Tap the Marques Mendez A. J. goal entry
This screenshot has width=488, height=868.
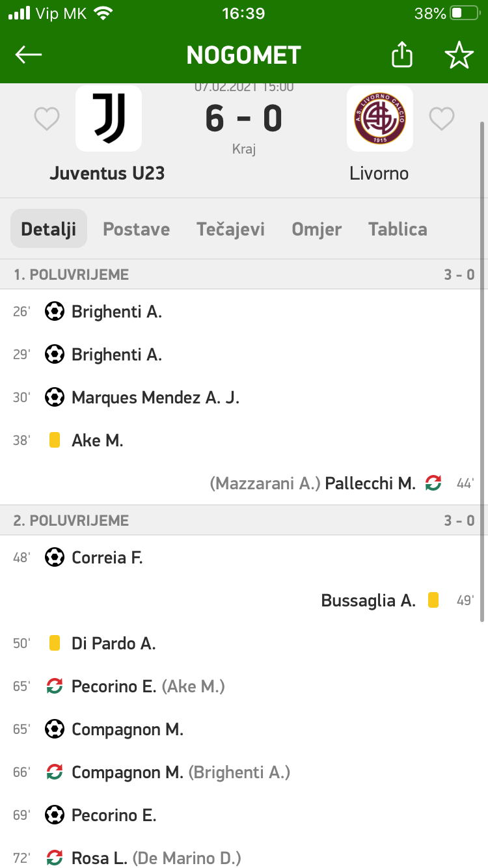click(x=155, y=398)
